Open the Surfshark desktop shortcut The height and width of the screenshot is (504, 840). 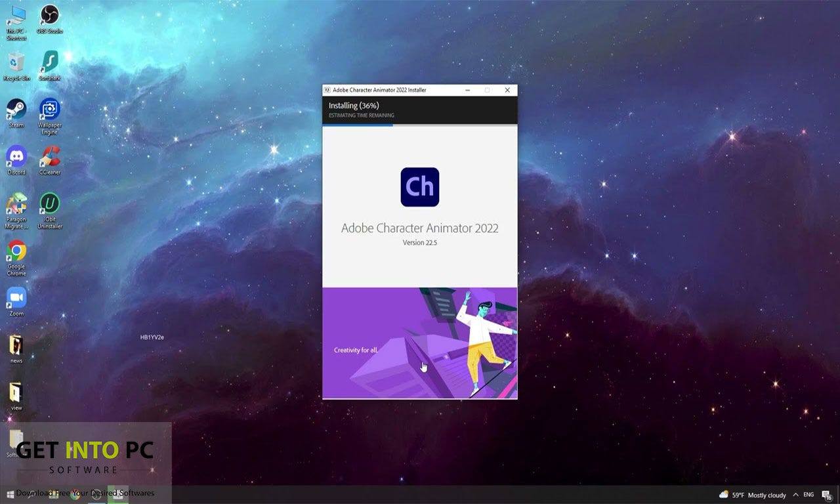50,66
